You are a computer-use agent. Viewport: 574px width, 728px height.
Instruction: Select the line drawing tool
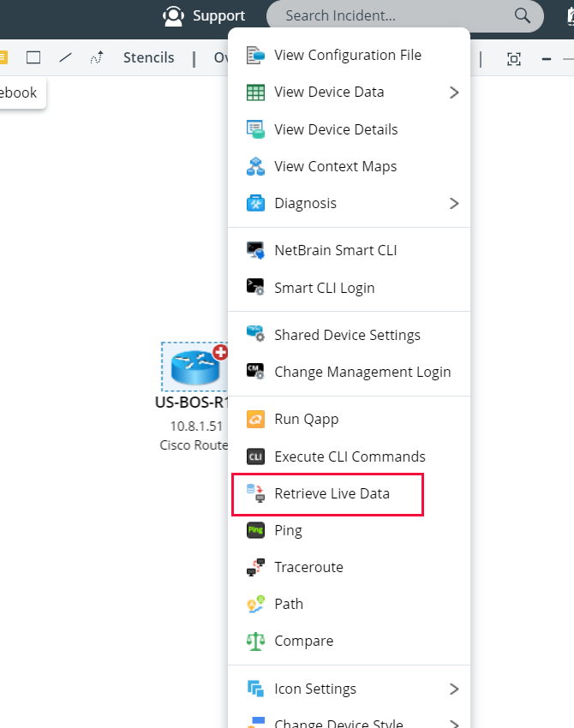(x=65, y=57)
